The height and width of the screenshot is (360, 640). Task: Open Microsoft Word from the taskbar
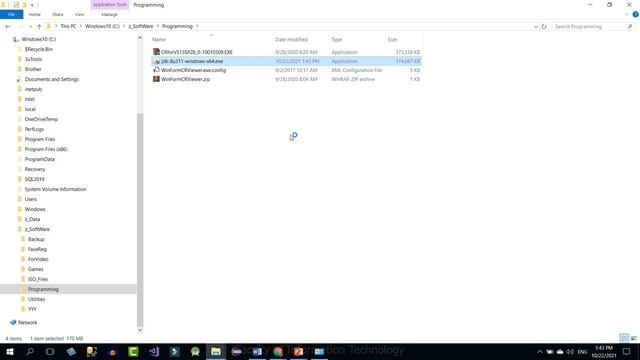(x=257, y=351)
